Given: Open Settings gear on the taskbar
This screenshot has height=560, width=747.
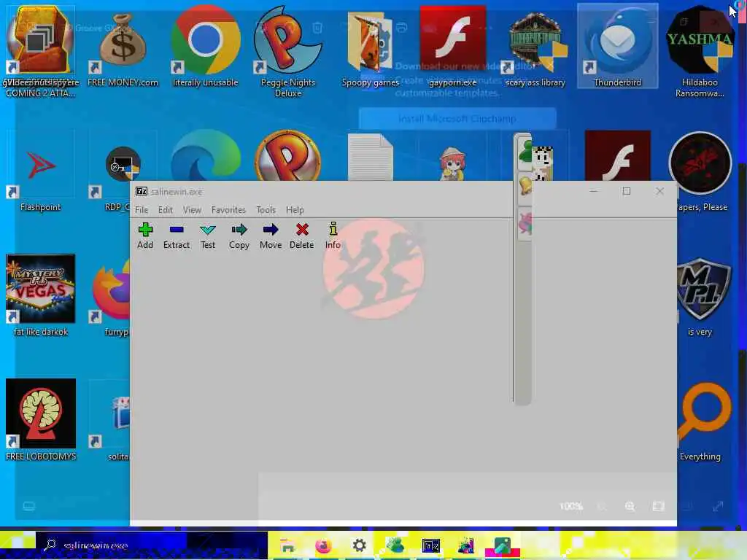Looking at the screenshot, I should [x=359, y=545].
